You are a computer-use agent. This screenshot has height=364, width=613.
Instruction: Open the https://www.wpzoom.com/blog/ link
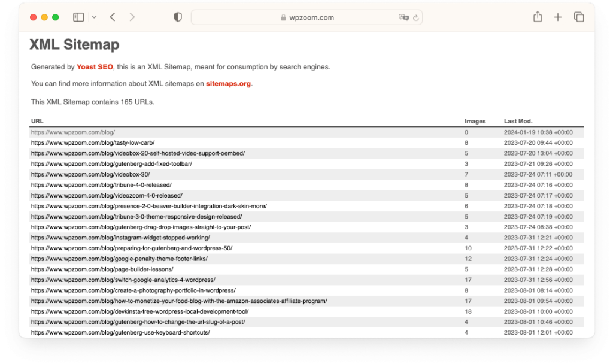[73, 132]
